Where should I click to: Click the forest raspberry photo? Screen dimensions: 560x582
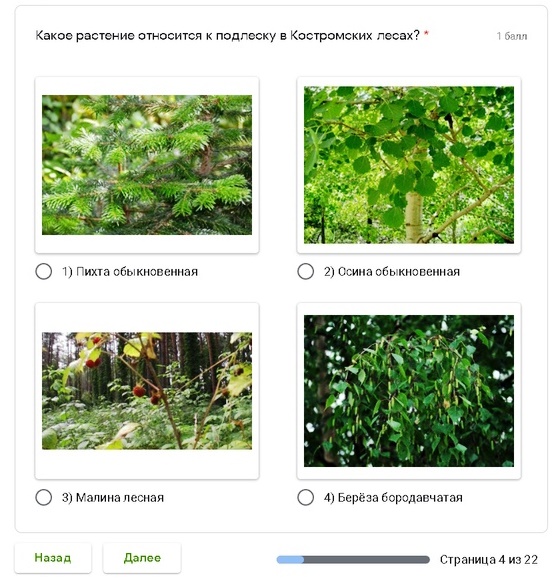coord(147,390)
